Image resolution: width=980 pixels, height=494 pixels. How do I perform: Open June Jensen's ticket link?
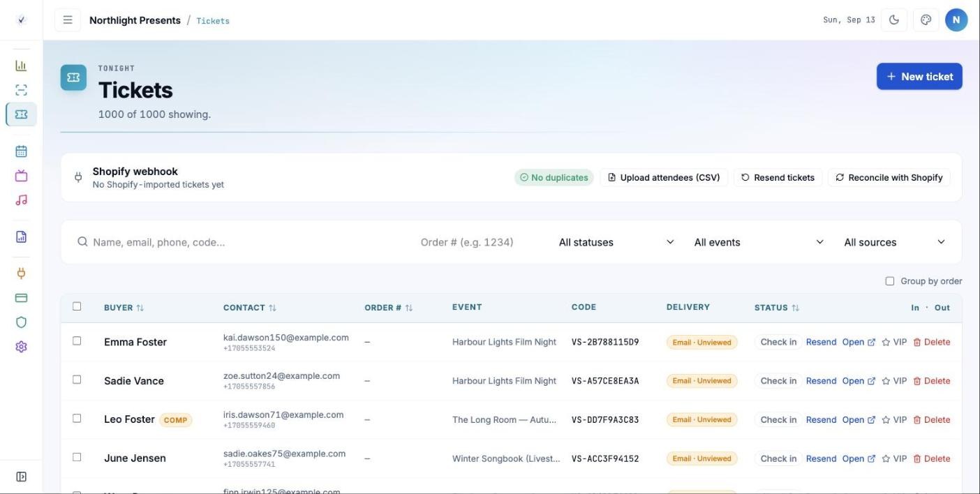[x=859, y=458]
